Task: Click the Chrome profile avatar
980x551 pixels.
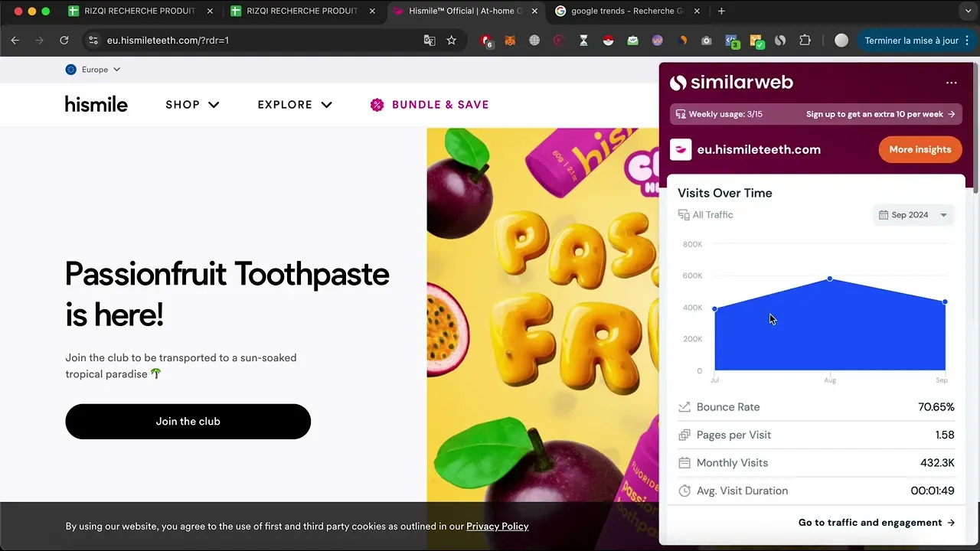Action: pos(841,41)
